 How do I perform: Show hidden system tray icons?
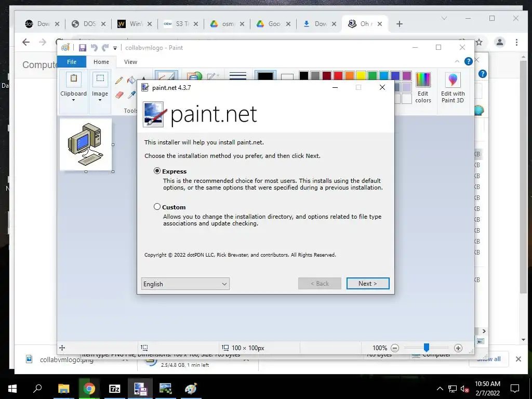click(x=440, y=389)
